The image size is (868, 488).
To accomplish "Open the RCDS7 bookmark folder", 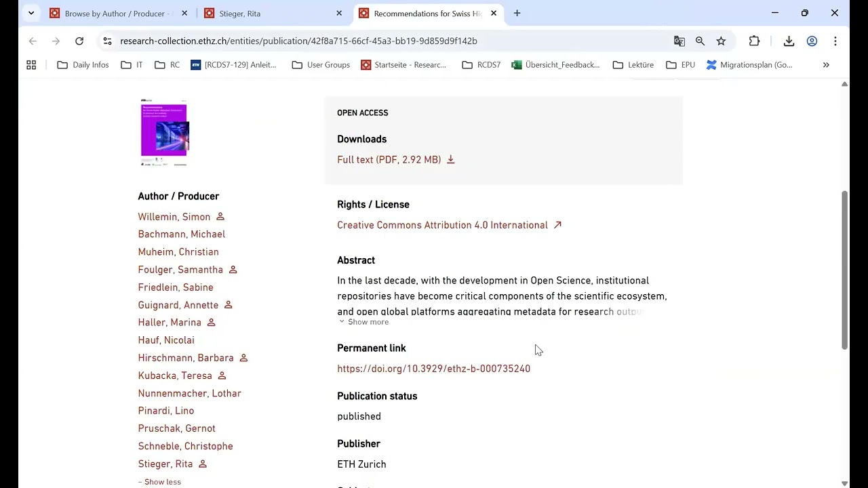I will [x=481, y=65].
